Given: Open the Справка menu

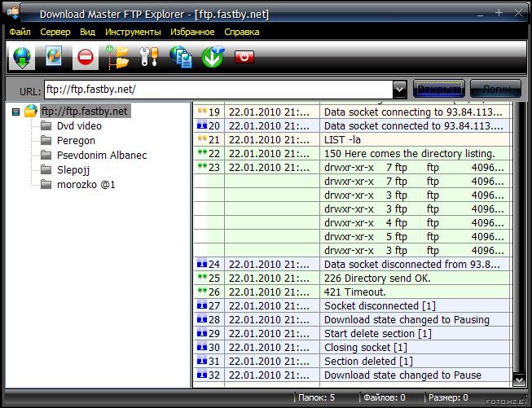Looking at the screenshot, I should click(x=242, y=32).
